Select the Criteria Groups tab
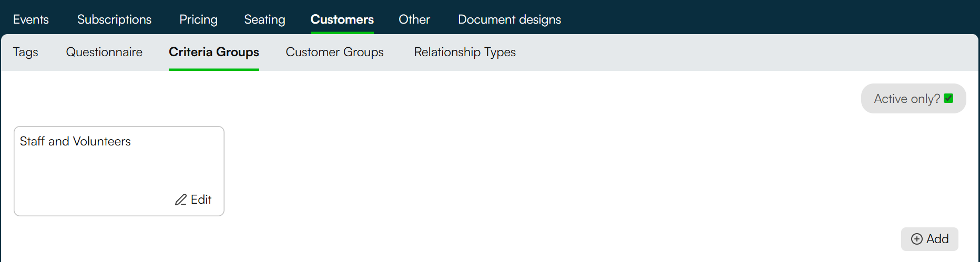Screen dimensions: 980x262 point(214,52)
